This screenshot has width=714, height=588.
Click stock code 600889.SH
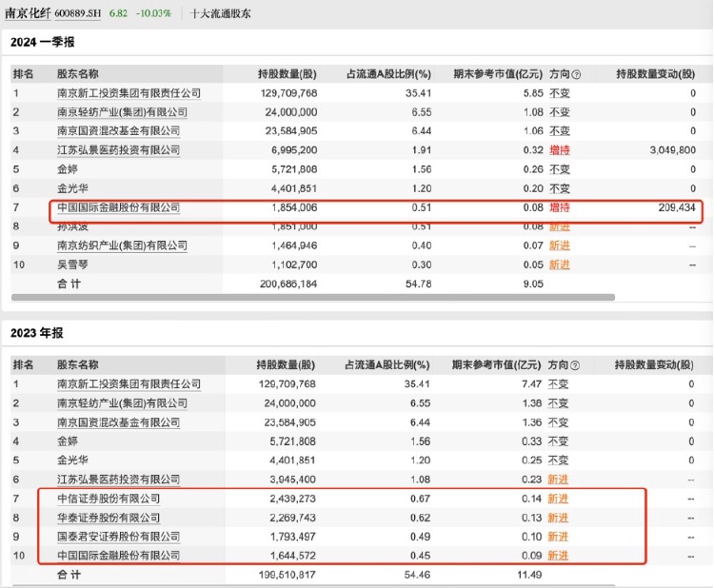pos(78,13)
